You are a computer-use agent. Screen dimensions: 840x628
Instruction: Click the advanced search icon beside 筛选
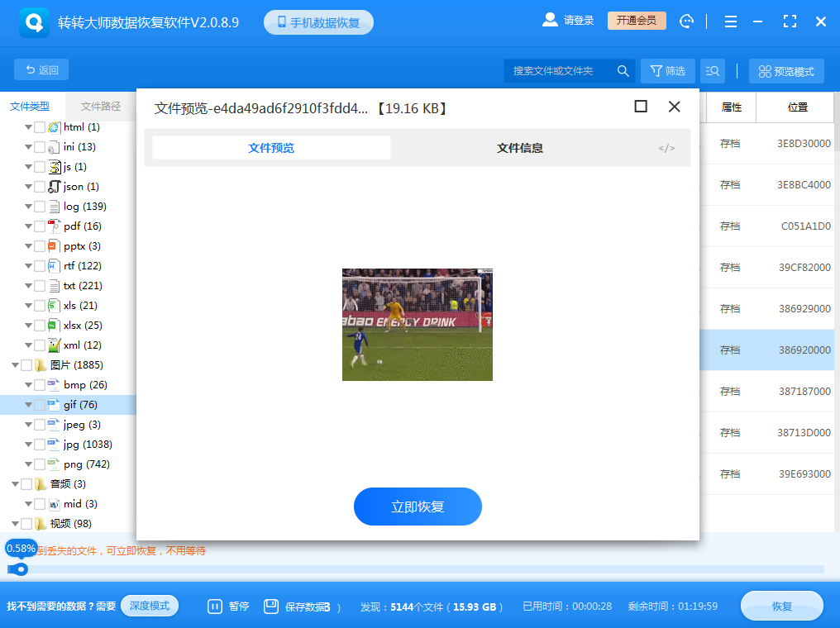[x=712, y=71]
